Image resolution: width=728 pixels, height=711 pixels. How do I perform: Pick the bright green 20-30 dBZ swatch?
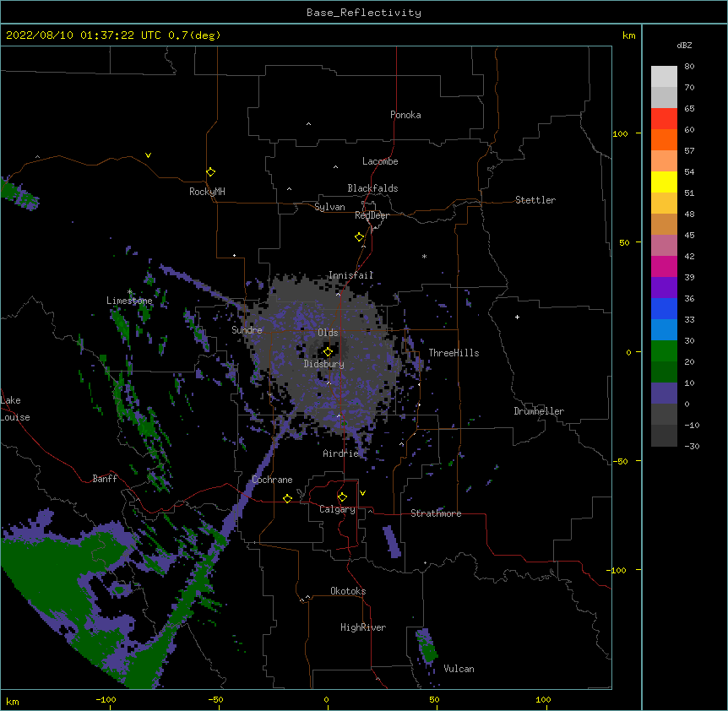[664, 351]
